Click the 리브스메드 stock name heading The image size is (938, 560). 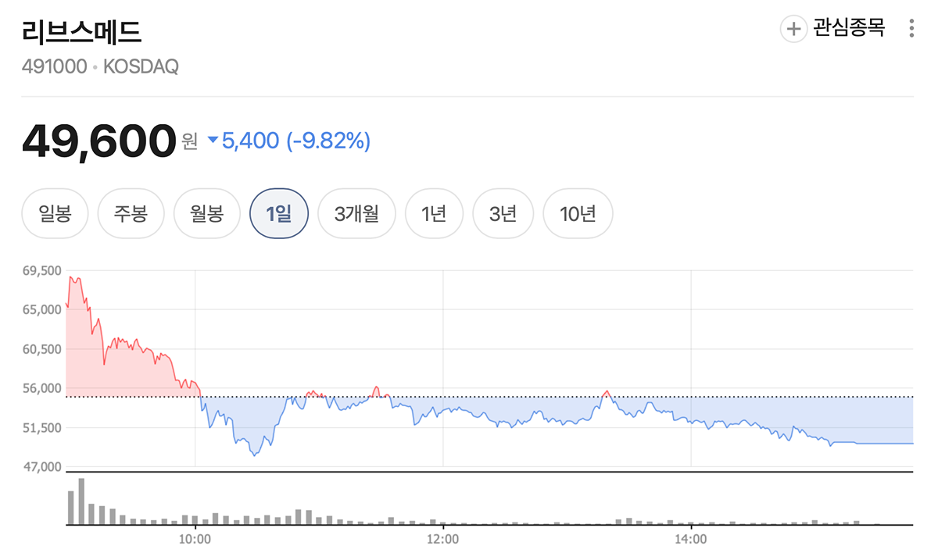pyautogui.click(x=81, y=31)
